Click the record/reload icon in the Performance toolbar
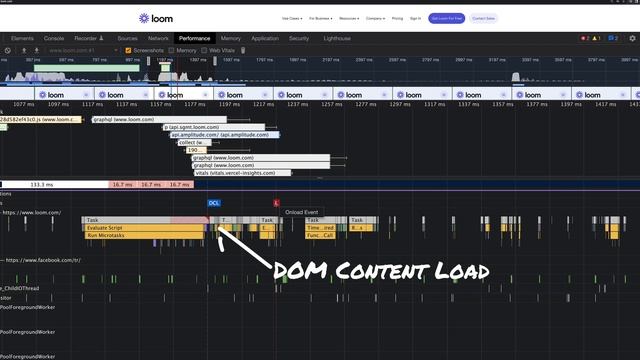Image resolution: width=640 pixels, height=360 pixels. point(8,50)
